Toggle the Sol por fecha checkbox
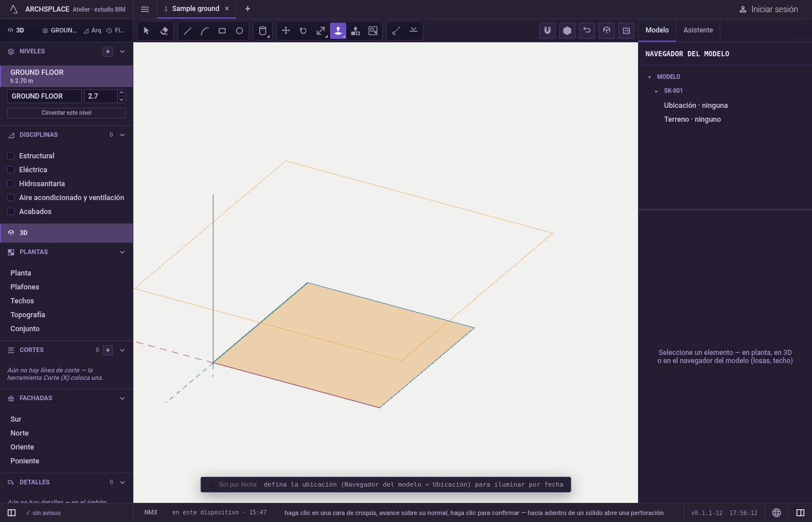812x522 pixels. [x=212, y=485]
